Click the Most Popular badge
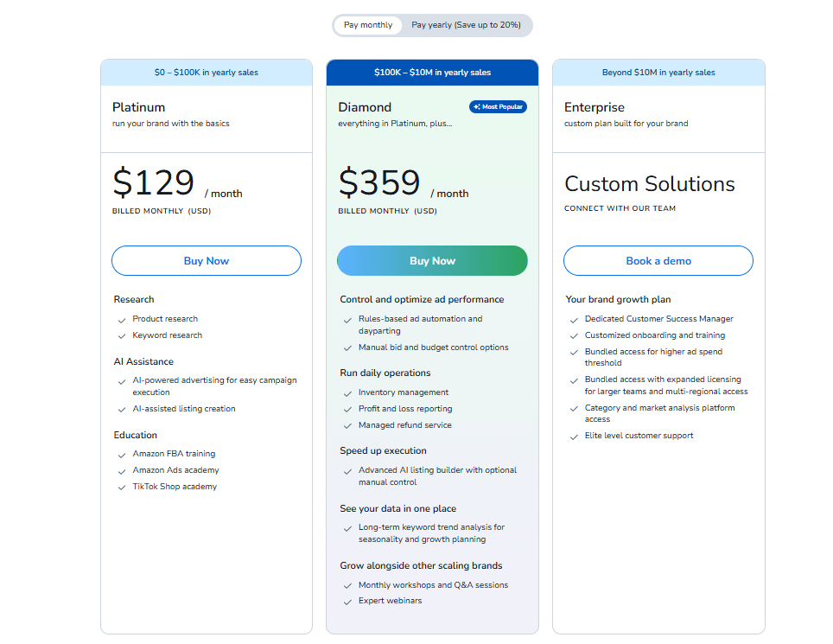This screenshot has height=644, width=833. pos(498,107)
